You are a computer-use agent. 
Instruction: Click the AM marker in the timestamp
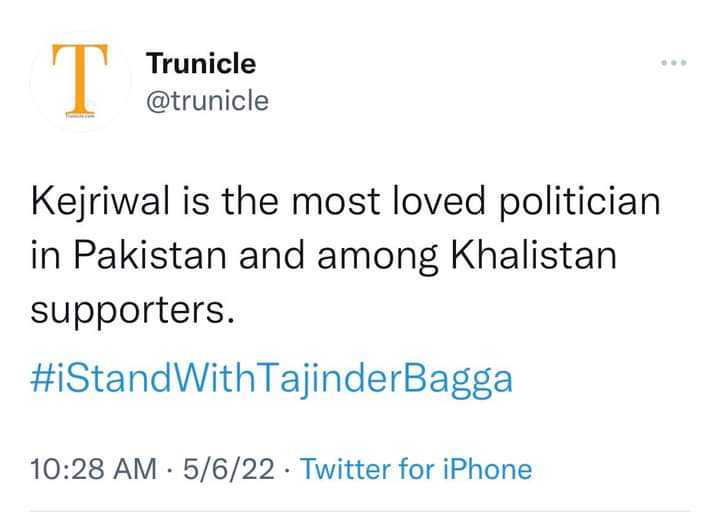pos(135,469)
